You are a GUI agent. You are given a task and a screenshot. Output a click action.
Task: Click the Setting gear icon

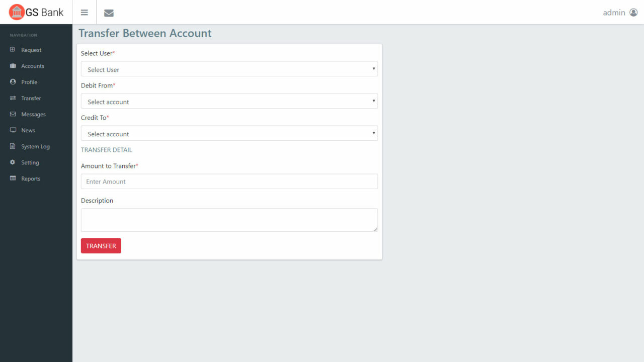(13, 162)
